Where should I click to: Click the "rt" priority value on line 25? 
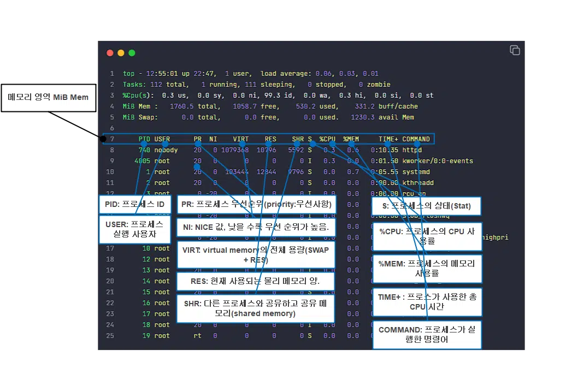pos(197,336)
